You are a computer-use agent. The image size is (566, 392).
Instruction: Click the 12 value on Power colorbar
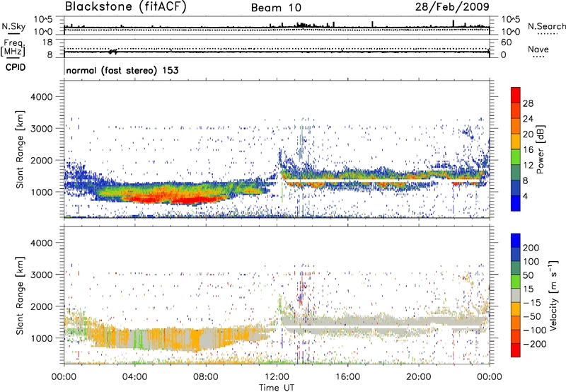pyautogui.click(x=528, y=166)
